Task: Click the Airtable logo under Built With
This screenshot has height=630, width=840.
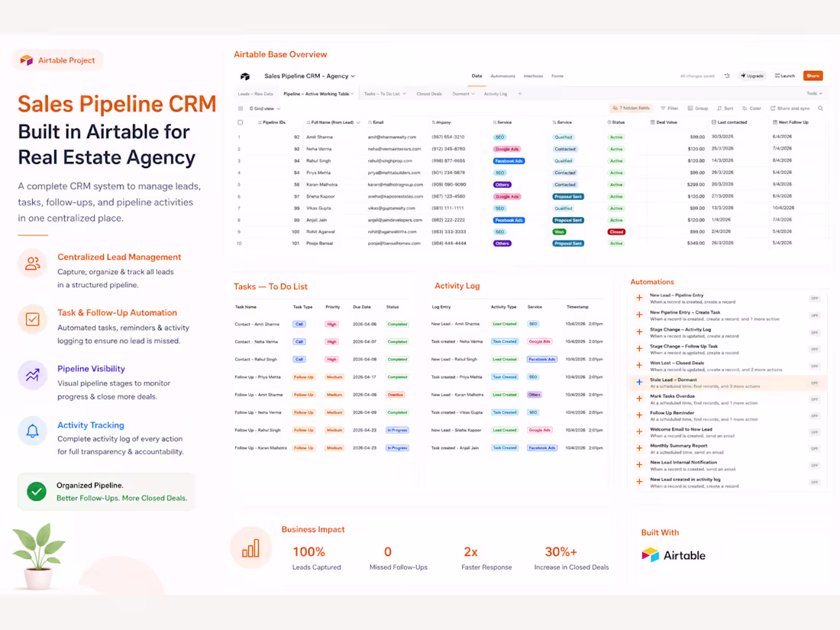Action: pyautogui.click(x=674, y=555)
